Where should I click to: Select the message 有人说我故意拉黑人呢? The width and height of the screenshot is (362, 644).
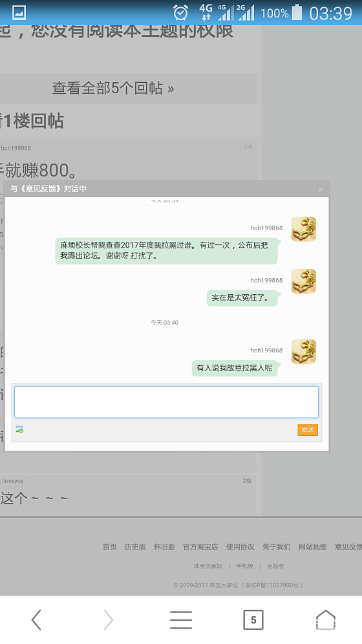click(235, 368)
